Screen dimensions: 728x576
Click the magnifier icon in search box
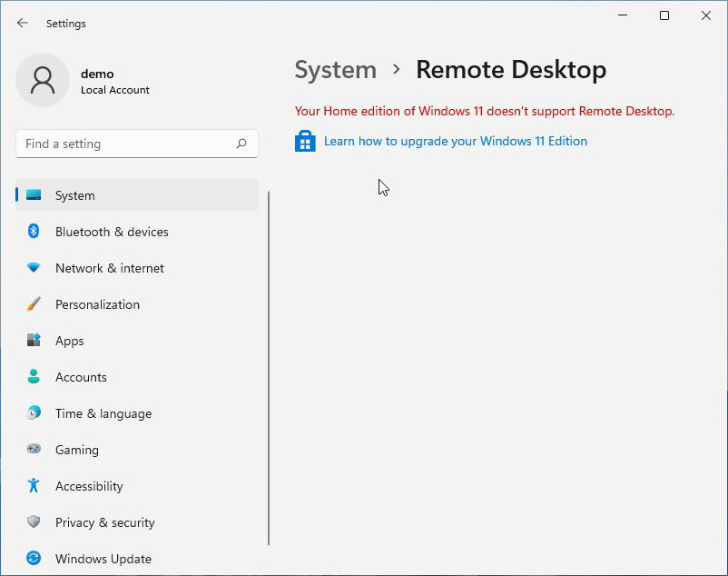click(x=241, y=144)
